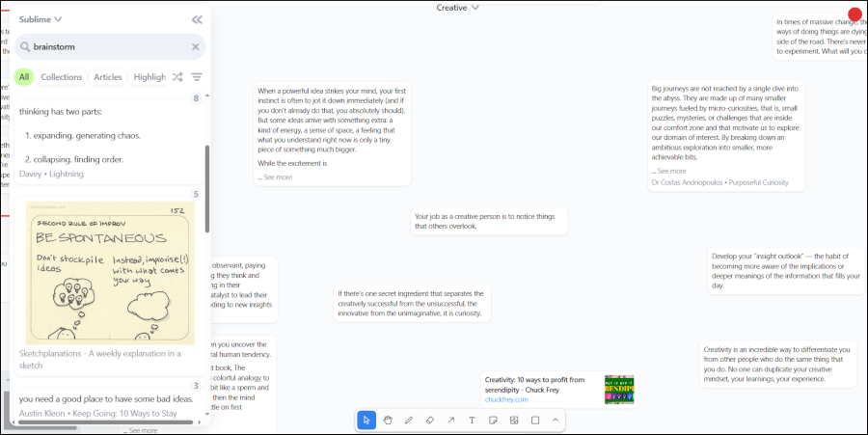Image resolution: width=868 pixels, height=435 pixels.
Task: Select the image/media tool
Action: (x=514, y=421)
